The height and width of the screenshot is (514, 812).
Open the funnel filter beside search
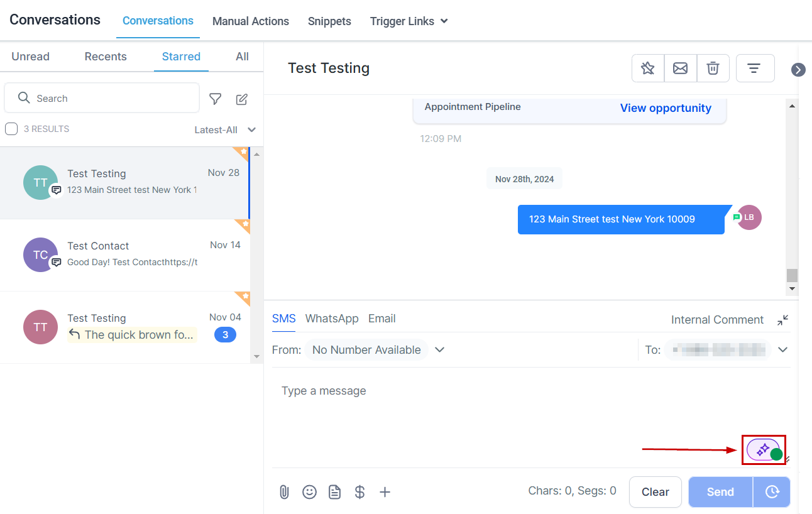(216, 99)
